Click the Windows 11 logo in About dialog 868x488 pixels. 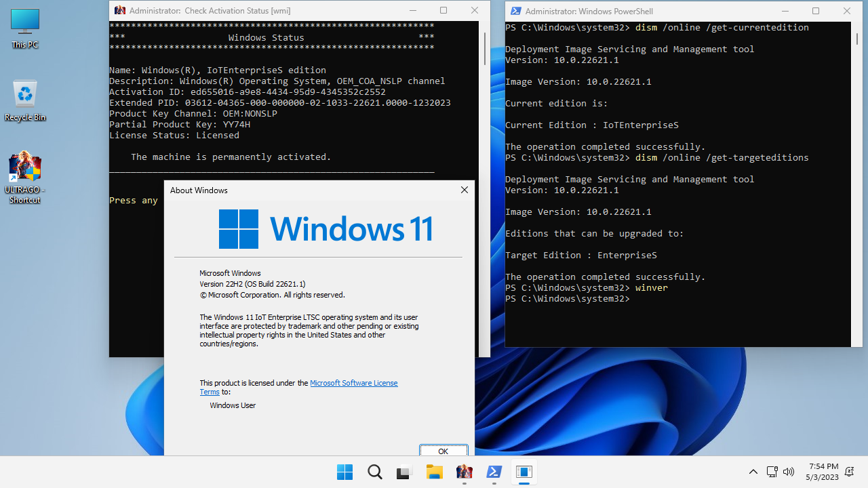325,229
